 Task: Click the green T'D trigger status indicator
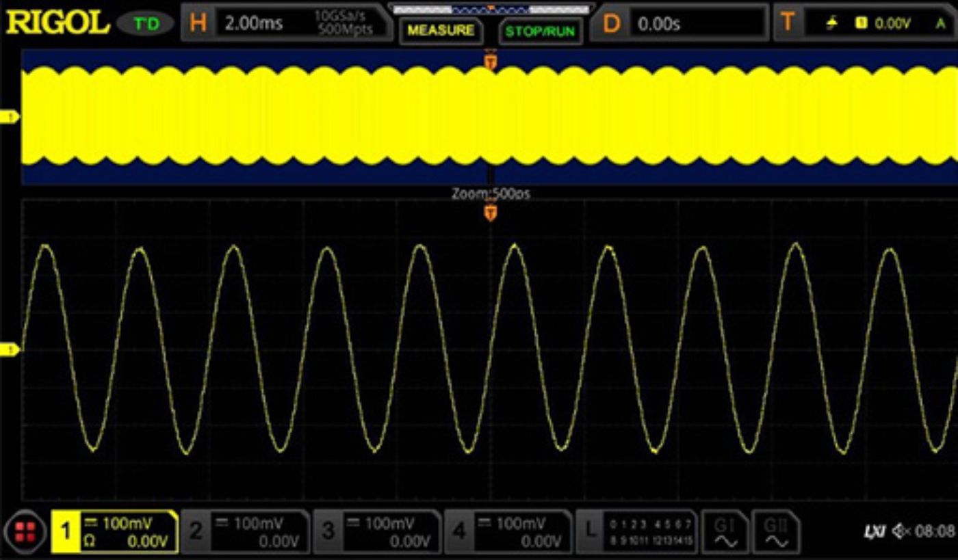point(147,22)
